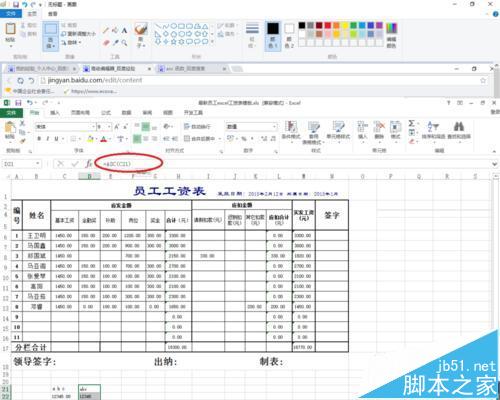This screenshot has height=400, width=500.
Task: Open the Excel font name dropdown
Action: (x=93, y=127)
